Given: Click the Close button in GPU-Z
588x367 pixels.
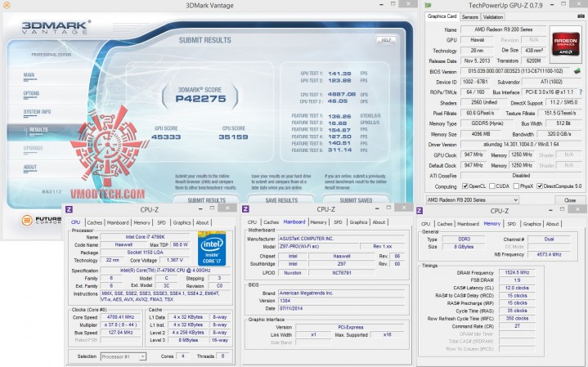Looking at the screenshot, I should click(570, 199).
